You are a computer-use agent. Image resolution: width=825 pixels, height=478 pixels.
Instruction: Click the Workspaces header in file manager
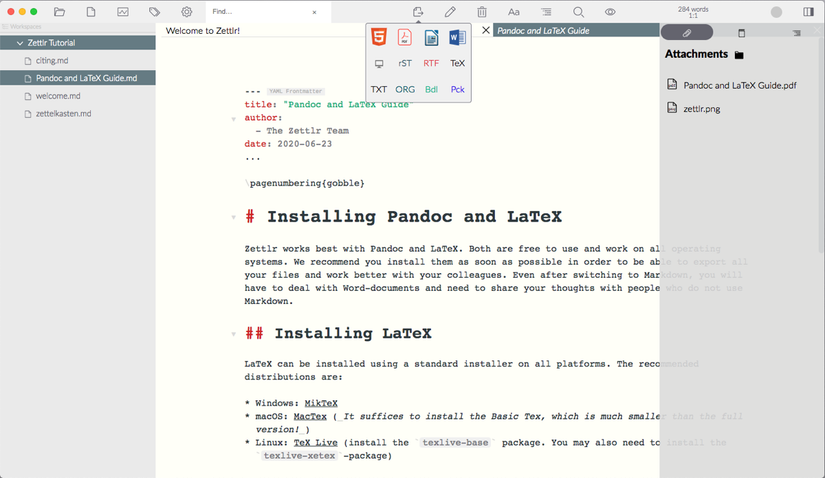pyautogui.click(x=22, y=26)
